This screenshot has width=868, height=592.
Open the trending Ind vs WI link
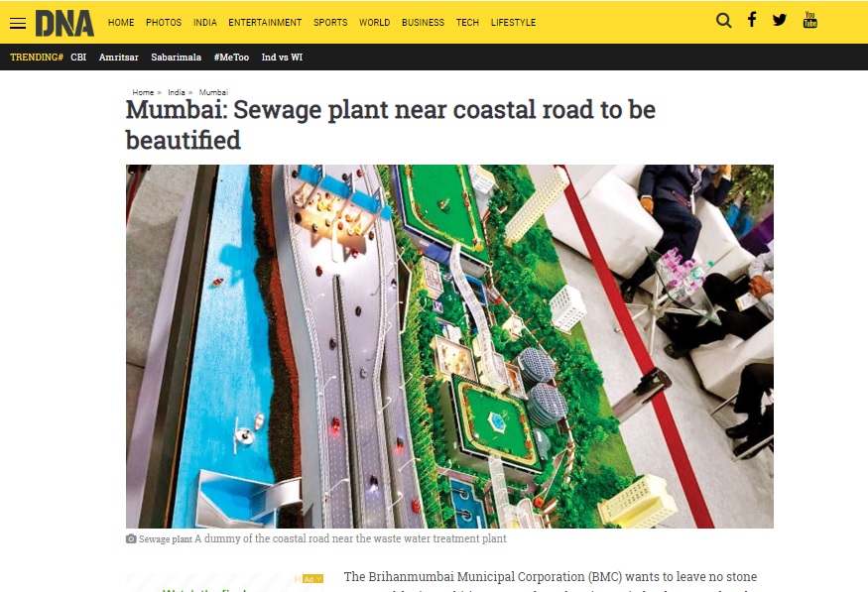(x=282, y=57)
